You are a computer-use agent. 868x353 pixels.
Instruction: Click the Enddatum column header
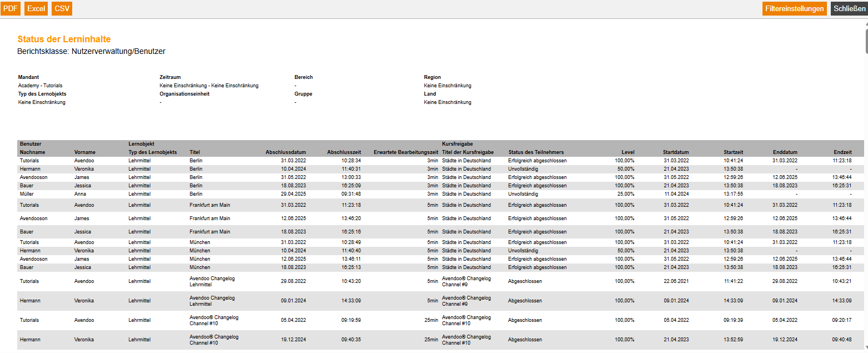785,152
